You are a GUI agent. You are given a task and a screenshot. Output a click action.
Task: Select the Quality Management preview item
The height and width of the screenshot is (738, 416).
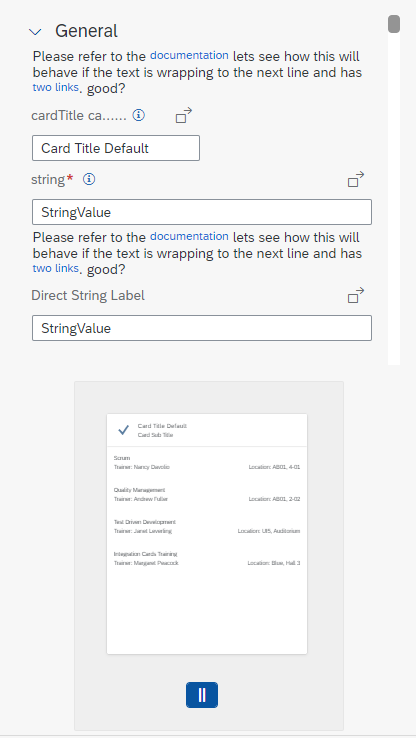(x=207, y=495)
